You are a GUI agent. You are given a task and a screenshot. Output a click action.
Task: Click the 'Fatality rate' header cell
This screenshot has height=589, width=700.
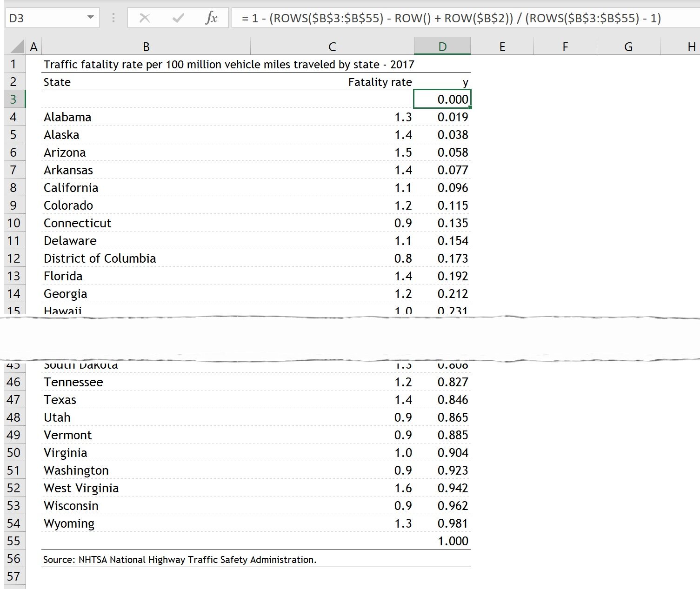pos(332,82)
